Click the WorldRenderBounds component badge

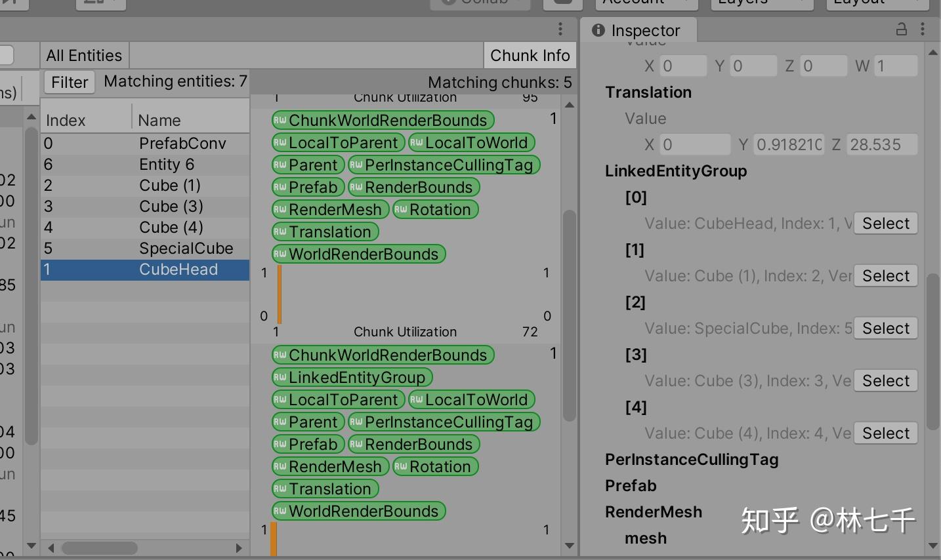(358, 254)
